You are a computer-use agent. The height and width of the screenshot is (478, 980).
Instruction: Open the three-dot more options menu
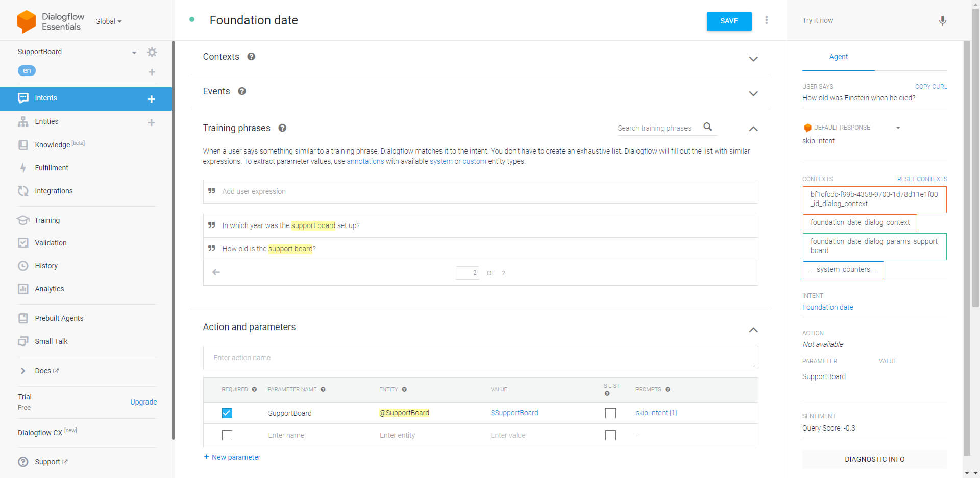point(766,20)
